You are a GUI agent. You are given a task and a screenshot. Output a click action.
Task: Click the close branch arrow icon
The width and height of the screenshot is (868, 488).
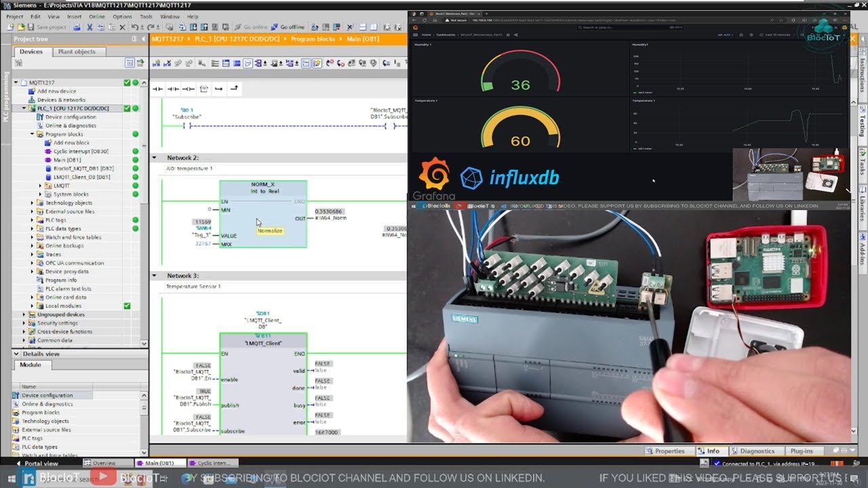pos(234,89)
